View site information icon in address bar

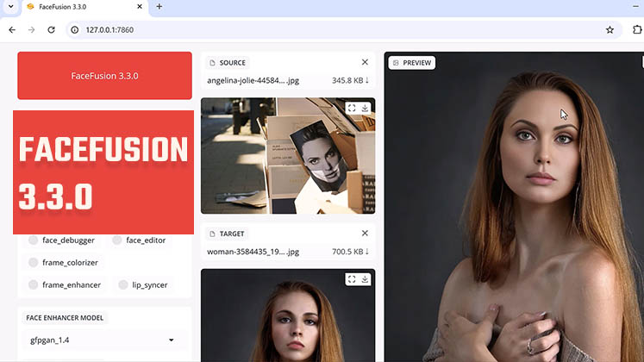(x=75, y=29)
